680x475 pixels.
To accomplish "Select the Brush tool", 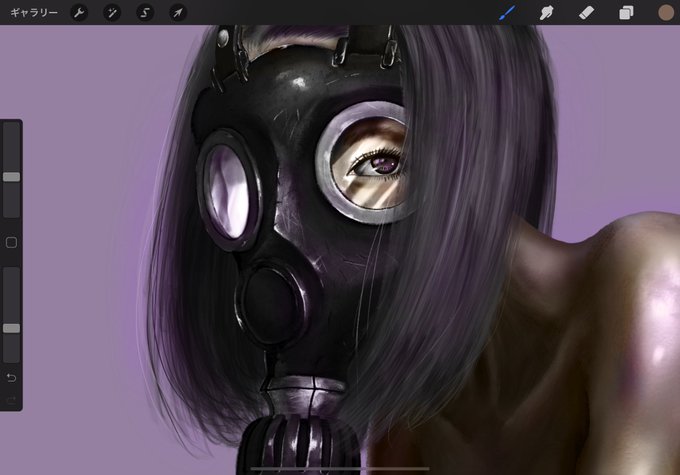I will (x=507, y=13).
